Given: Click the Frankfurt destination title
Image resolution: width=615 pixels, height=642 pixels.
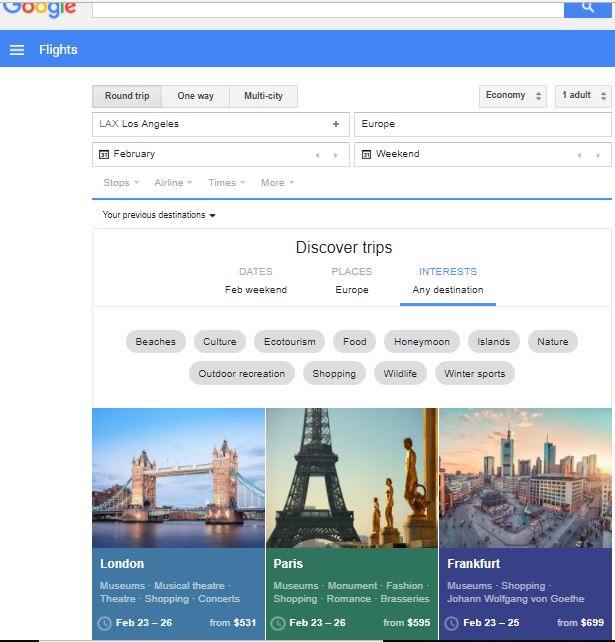Looking at the screenshot, I should (x=474, y=564).
